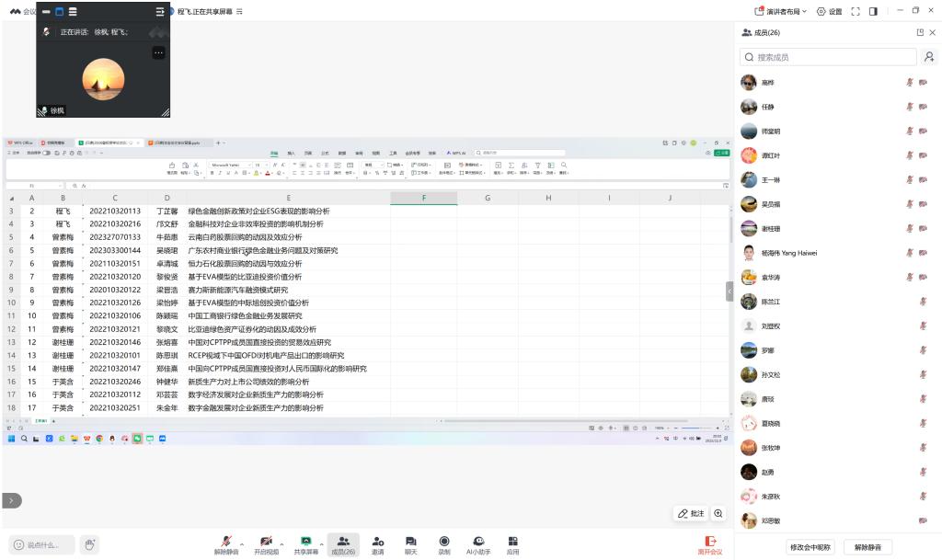This screenshot has width=942, height=560.
Task: Click the 搜索成员 search field
Action: [x=828, y=57]
